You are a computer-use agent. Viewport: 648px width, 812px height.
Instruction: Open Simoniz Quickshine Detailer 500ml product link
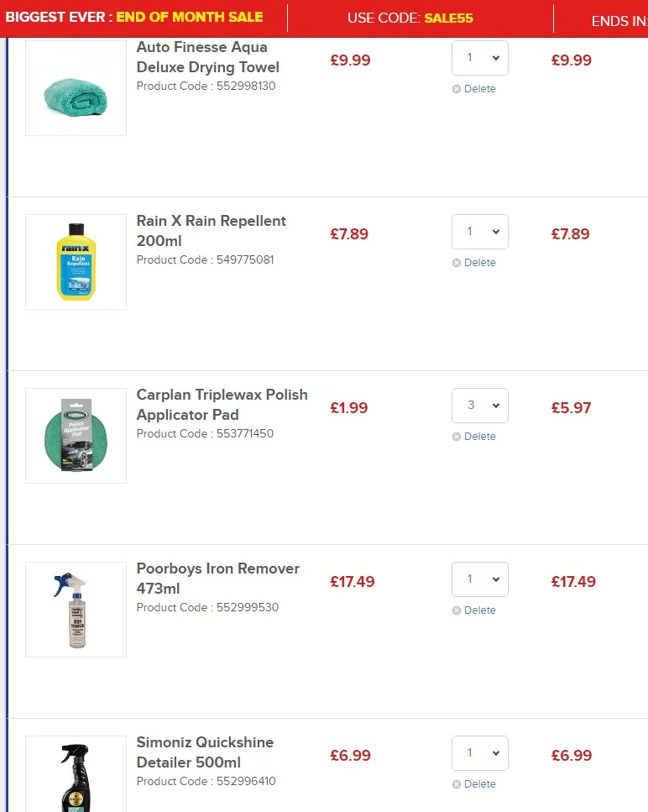click(x=205, y=752)
